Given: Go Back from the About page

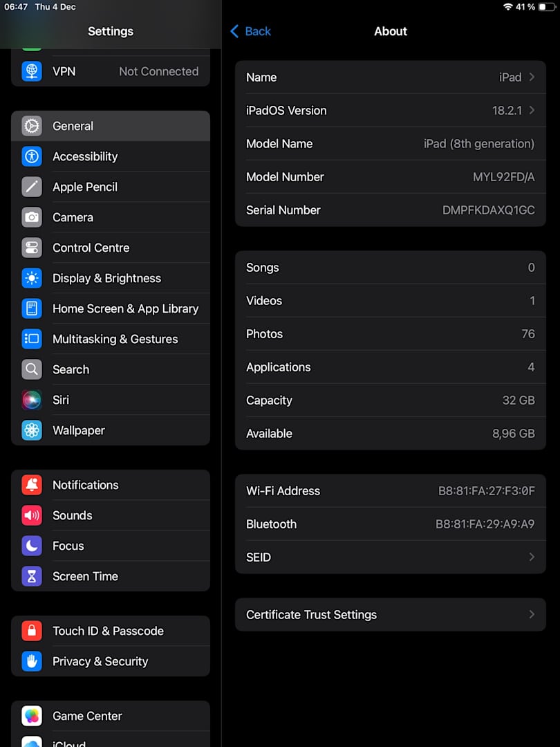Looking at the screenshot, I should click(x=250, y=31).
